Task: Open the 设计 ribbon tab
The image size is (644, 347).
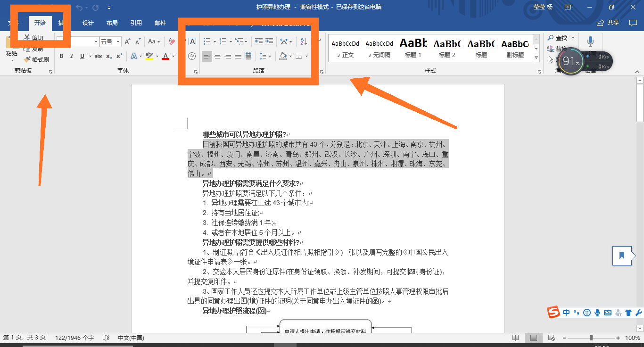Action: click(x=88, y=23)
